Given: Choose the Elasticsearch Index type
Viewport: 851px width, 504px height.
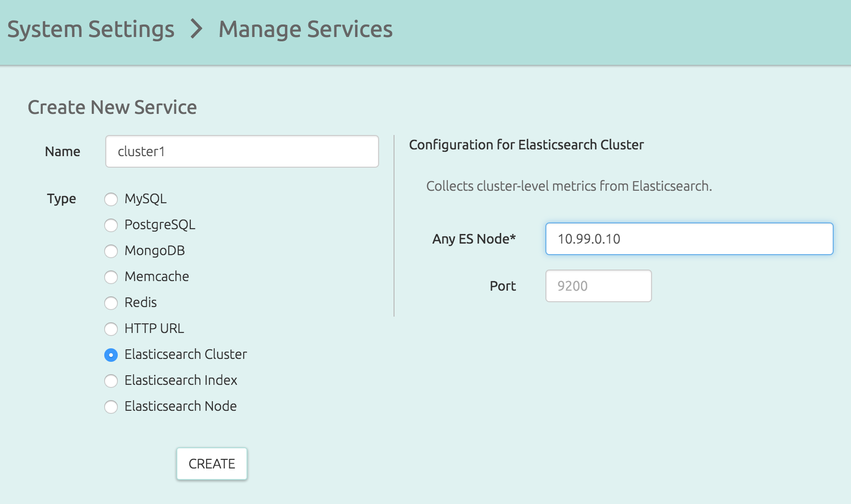Looking at the screenshot, I should coord(111,381).
